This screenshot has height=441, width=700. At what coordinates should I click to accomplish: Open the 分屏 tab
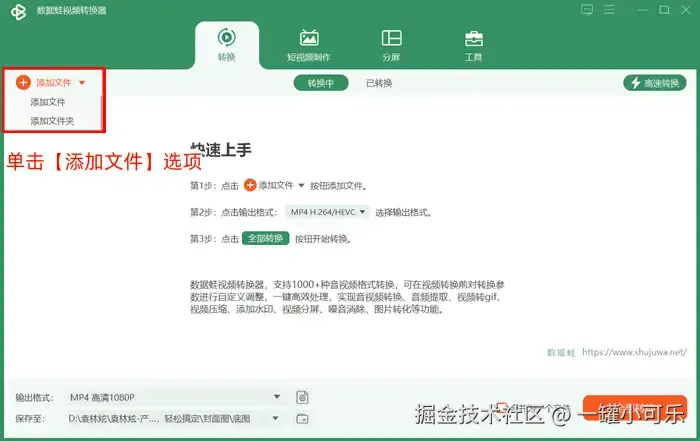[x=392, y=45]
